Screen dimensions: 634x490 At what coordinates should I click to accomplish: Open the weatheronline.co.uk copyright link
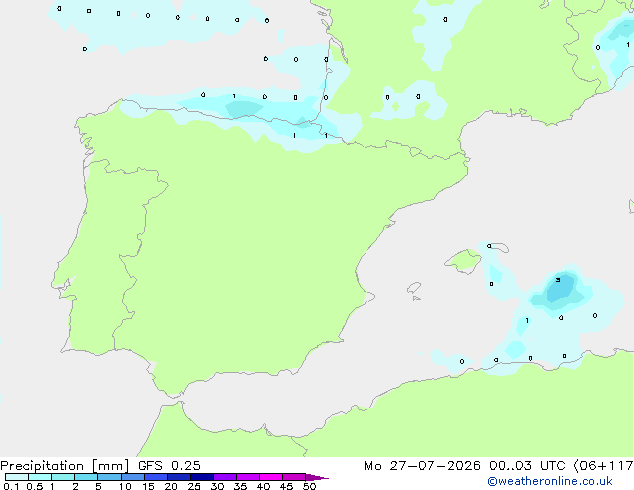[x=550, y=481]
